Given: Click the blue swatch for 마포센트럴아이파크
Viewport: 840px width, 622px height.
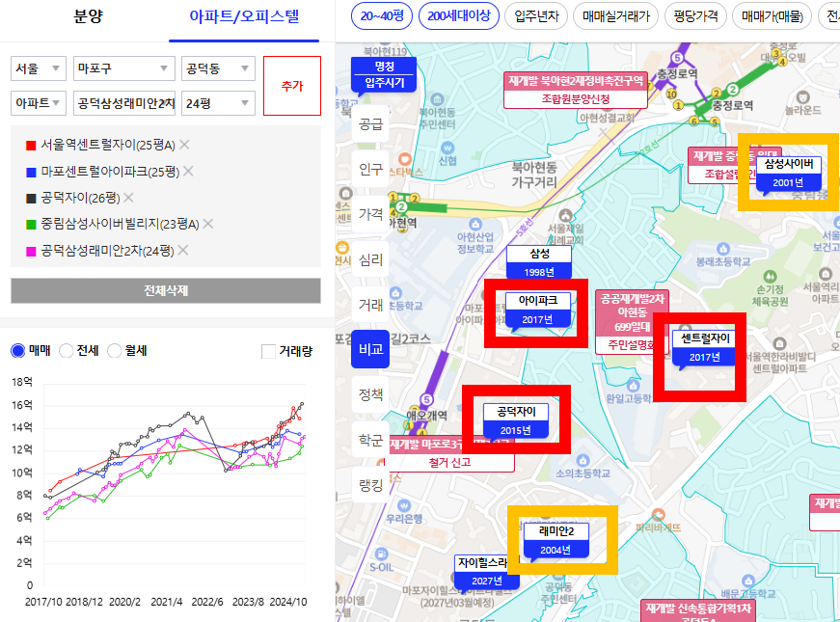Looking at the screenshot, I should pos(31,172).
